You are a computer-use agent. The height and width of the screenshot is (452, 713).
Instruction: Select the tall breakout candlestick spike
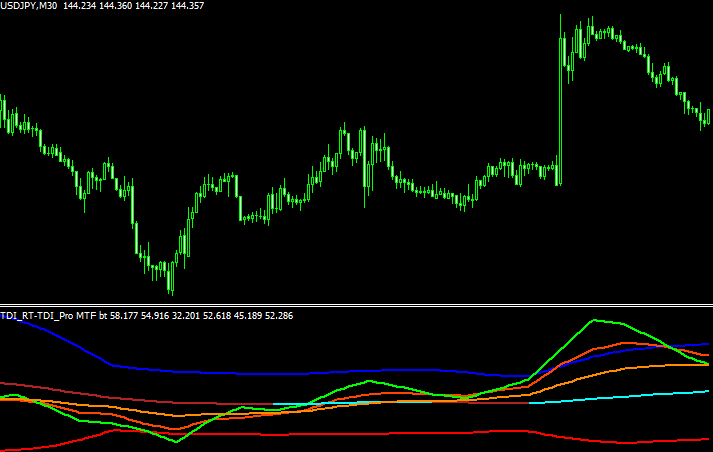[x=560, y=100]
